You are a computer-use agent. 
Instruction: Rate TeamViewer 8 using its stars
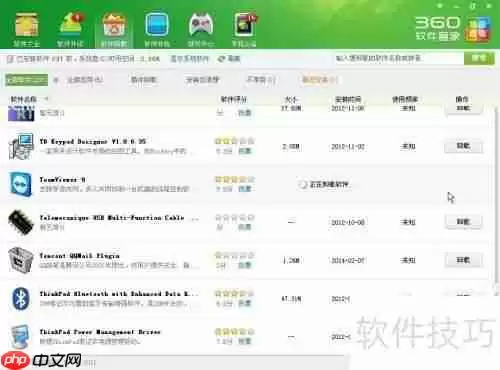(234, 179)
